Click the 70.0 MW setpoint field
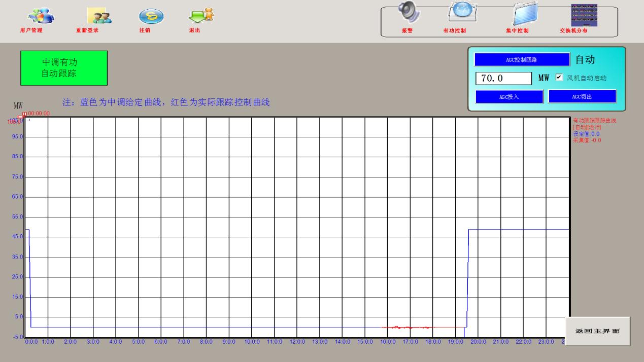 (503, 78)
